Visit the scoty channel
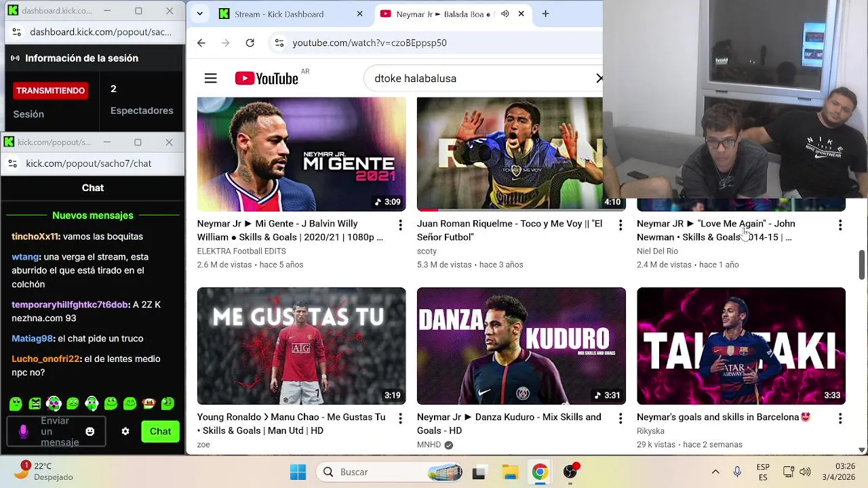This screenshot has width=868, height=488. 427,251
